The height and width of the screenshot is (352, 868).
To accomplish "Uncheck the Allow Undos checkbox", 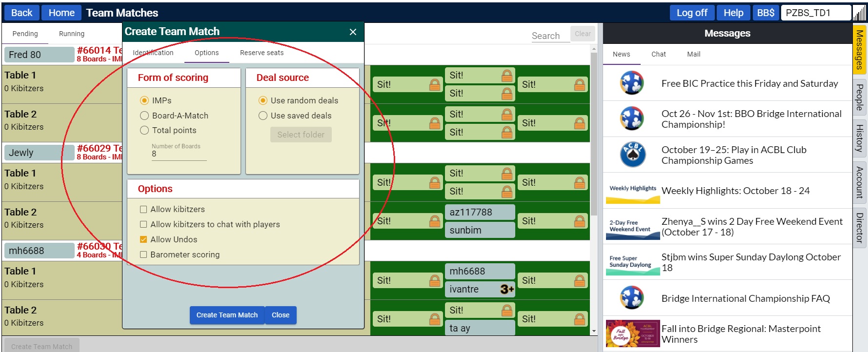I will click(x=143, y=239).
